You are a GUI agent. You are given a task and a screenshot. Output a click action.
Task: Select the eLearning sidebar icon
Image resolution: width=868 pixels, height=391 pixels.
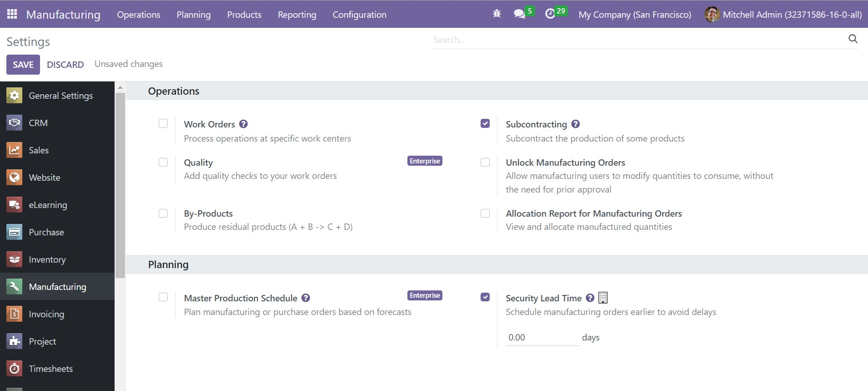15,205
